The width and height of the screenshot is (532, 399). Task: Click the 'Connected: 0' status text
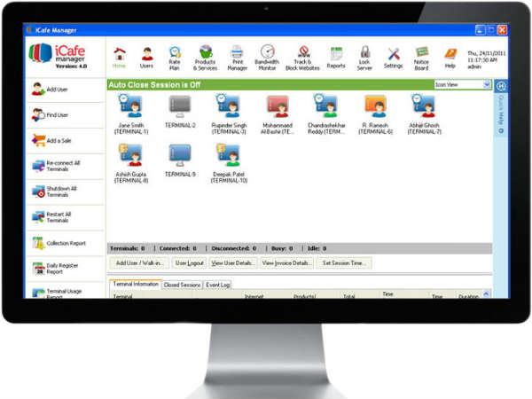pos(178,248)
